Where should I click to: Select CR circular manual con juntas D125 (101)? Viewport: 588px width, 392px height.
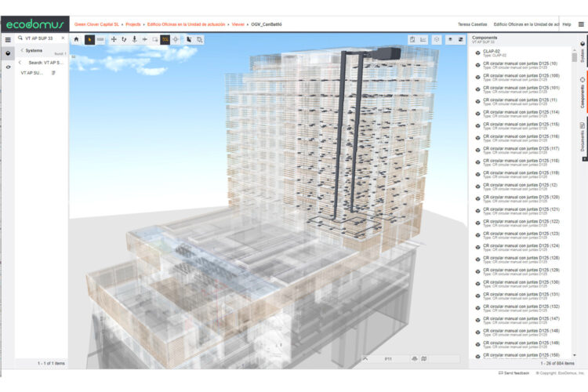pos(521,89)
